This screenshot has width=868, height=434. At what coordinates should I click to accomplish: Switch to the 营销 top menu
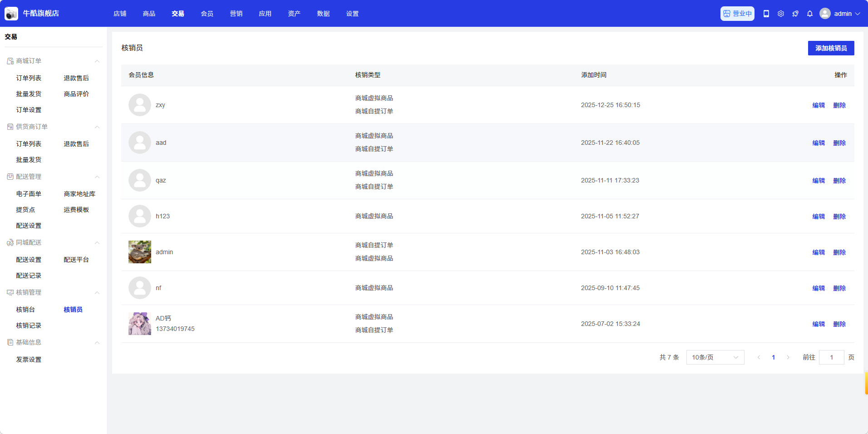point(236,14)
